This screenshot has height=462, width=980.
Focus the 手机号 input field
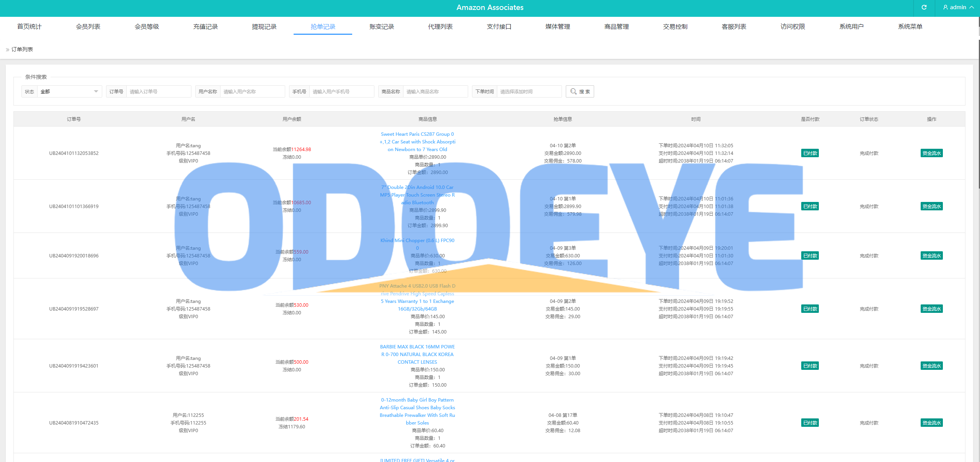point(341,91)
